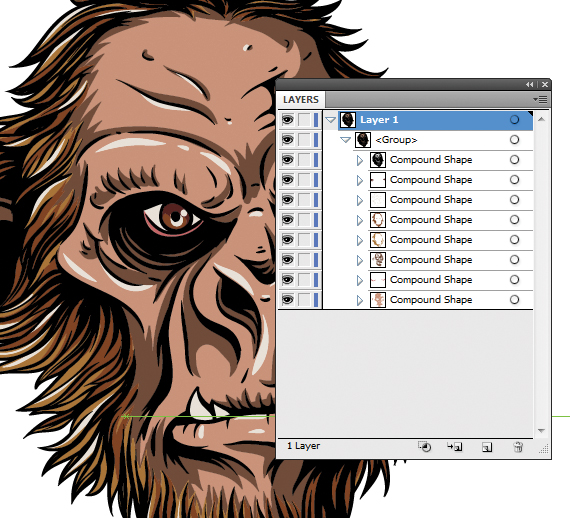Expand the last Compound Shape triangle
Image resolution: width=570 pixels, height=518 pixels.
[360, 300]
